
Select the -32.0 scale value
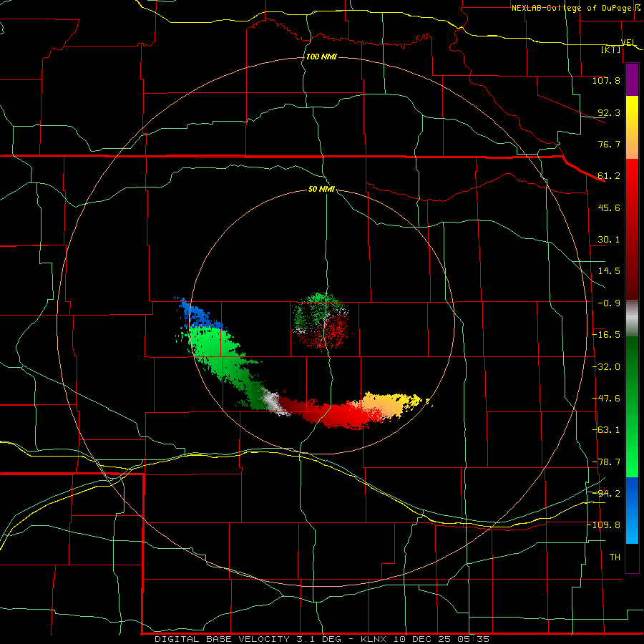606,367
